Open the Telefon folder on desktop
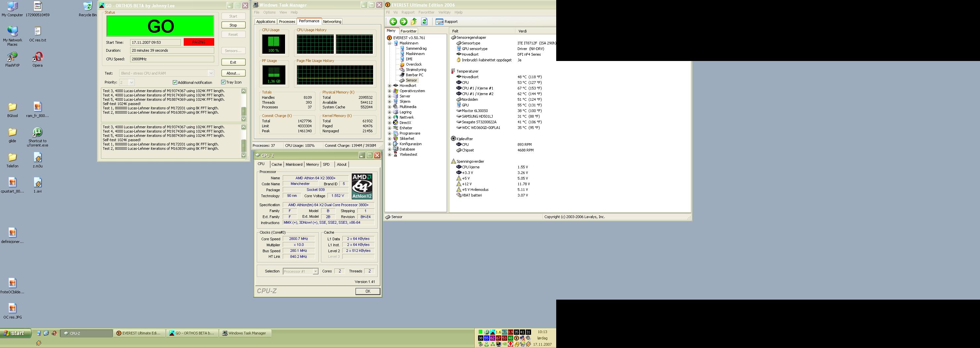This screenshot has width=980, height=348. pos(12,160)
